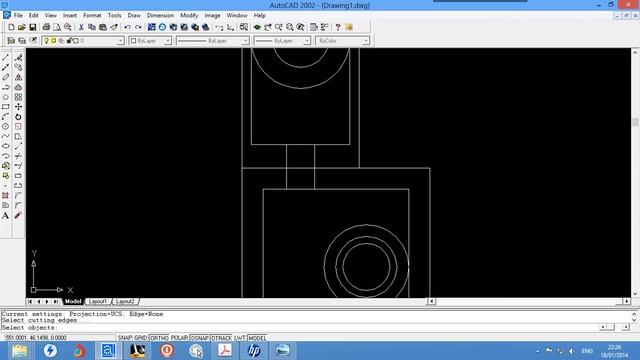
Task: Expand the ByLayer color control dropdown
Action: (x=167, y=41)
